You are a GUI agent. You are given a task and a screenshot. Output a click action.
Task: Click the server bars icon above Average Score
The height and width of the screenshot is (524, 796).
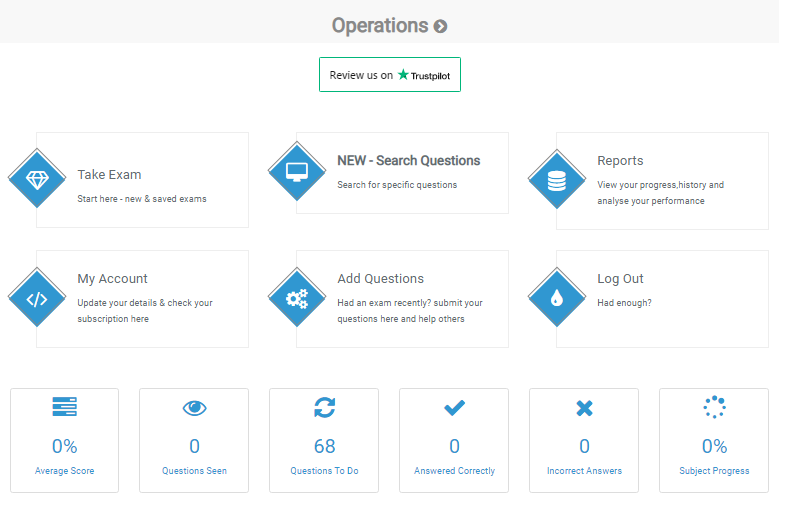(64, 407)
